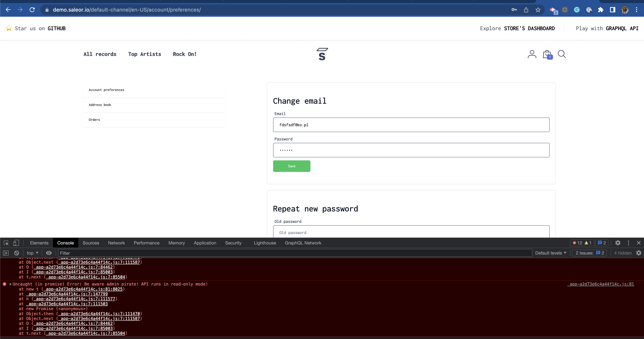
Task: Open DevTools settings gear
Action: [618, 243]
